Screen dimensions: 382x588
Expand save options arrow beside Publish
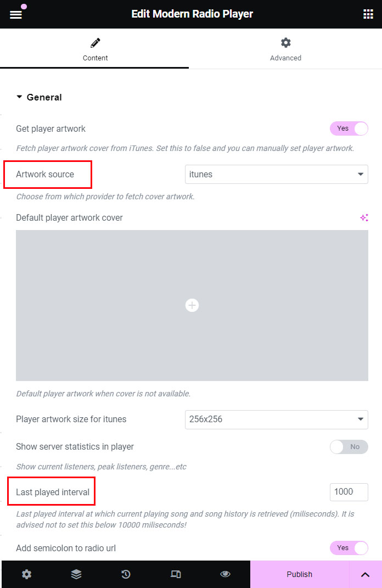365,574
